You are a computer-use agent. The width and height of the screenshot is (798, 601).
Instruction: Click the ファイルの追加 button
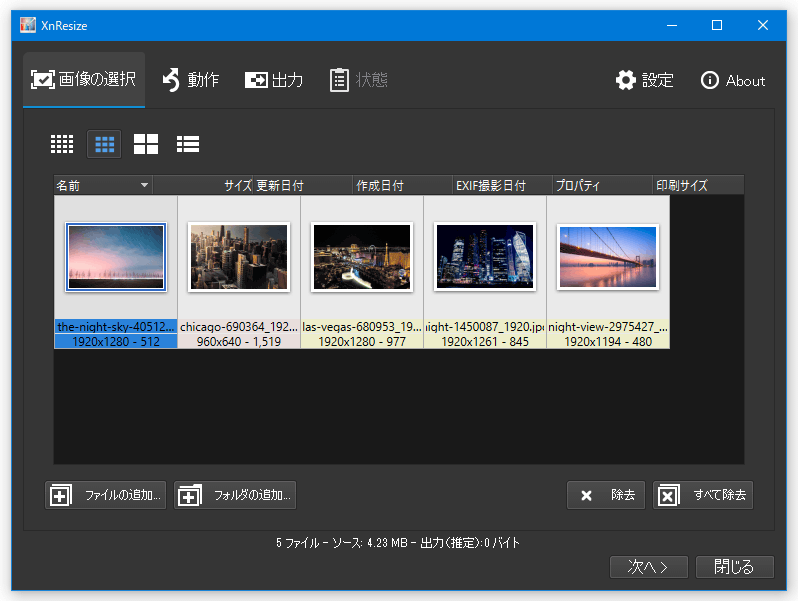pyautogui.click(x=105, y=495)
